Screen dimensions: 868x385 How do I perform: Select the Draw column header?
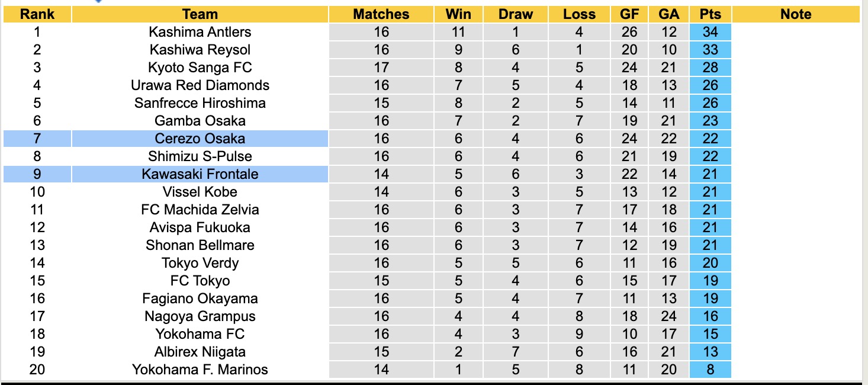[x=515, y=14]
